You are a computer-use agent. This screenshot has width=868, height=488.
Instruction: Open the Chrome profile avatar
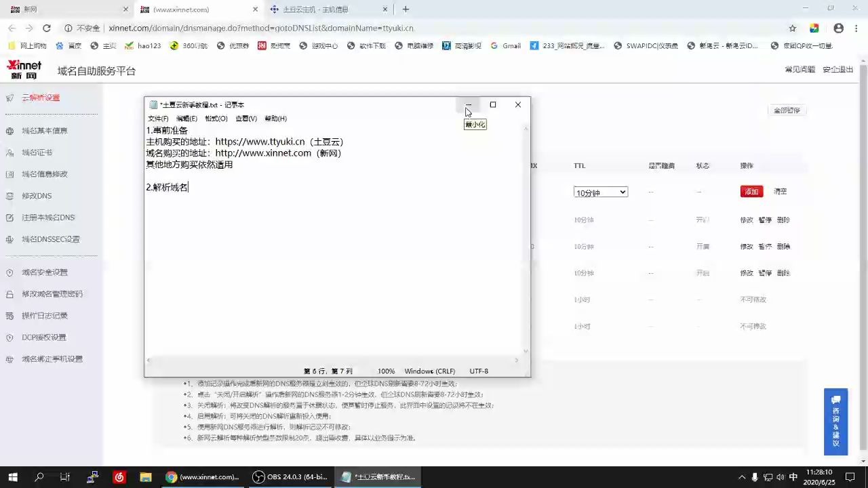point(839,28)
